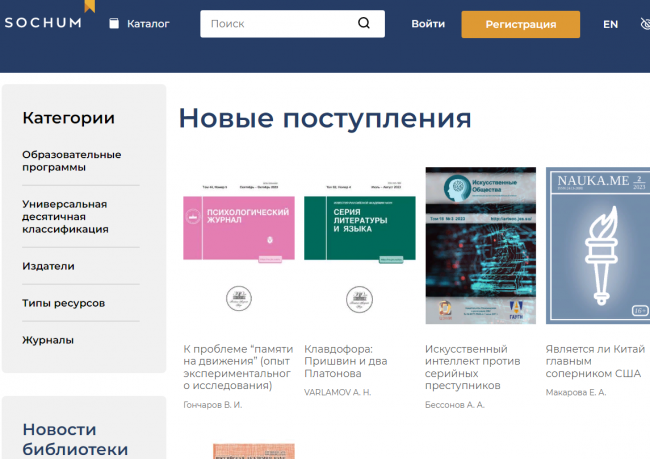Screen dimensions: 650x459
Task: Open article Является ли Китай главным соперником
Action: [x=595, y=360]
